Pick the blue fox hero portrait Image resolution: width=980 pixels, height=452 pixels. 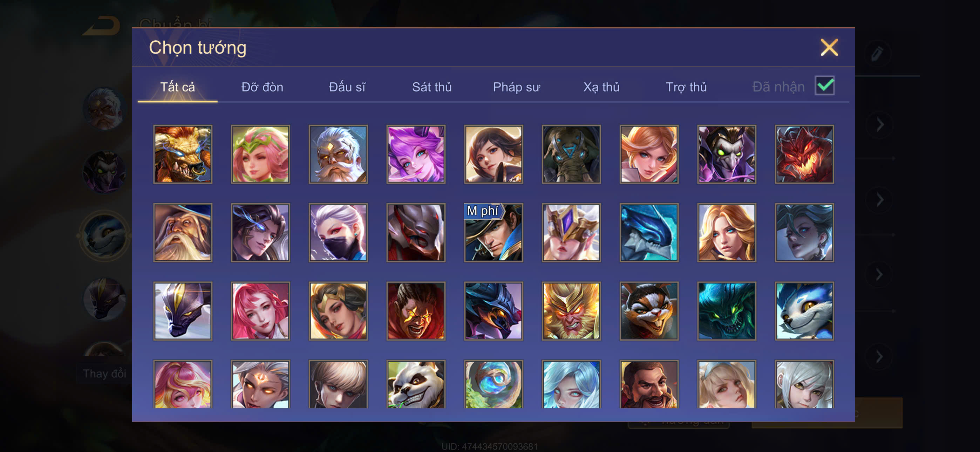click(x=804, y=311)
